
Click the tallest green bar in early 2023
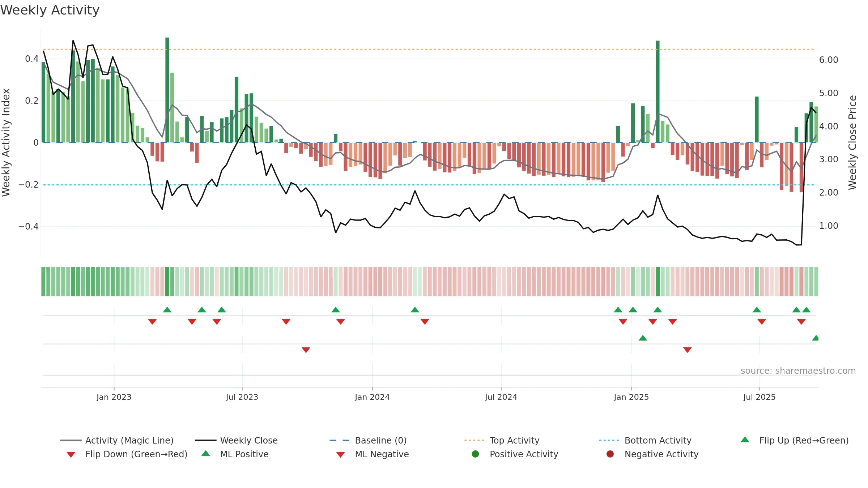[x=167, y=90]
